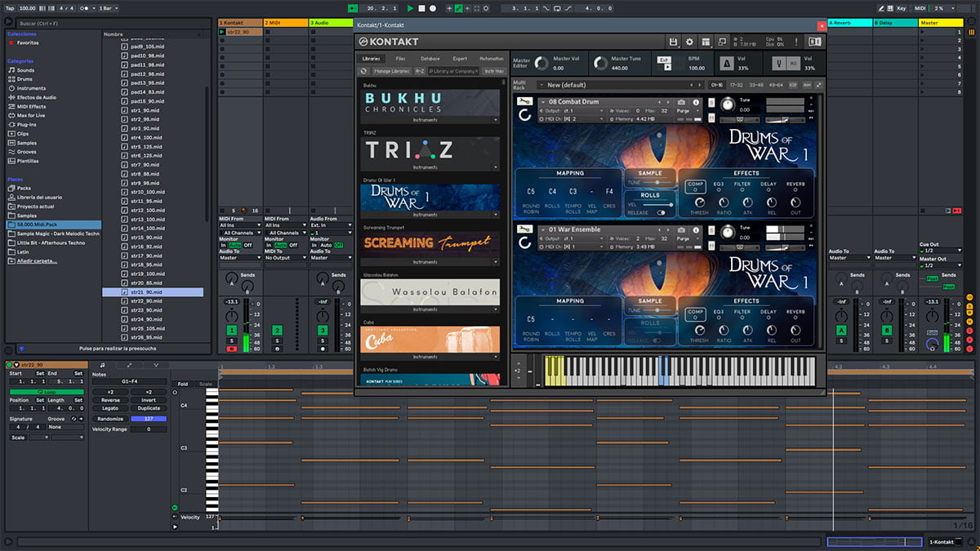The width and height of the screenshot is (980, 551).
Task: Select the 33-48 rack page tab
Action: tap(756, 85)
